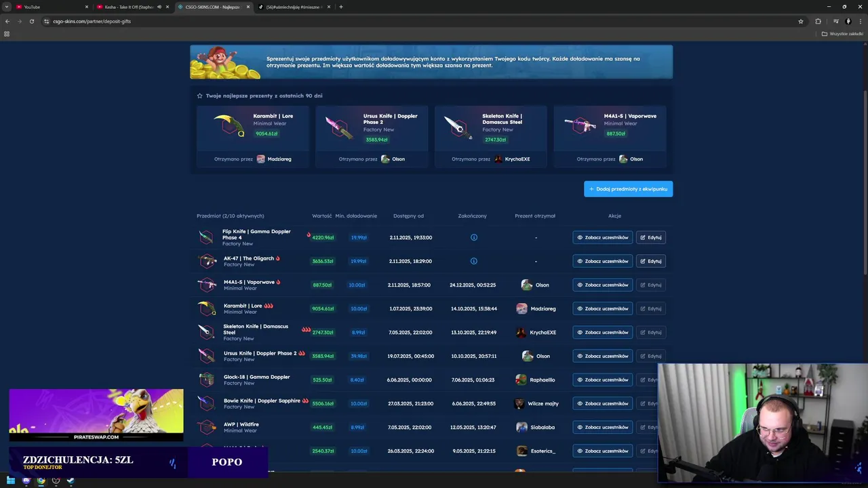Image resolution: width=868 pixels, height=488 pixels.
Task: View participants for Glock-18 Gamma Doppler
Action: (x=603, y=380)
